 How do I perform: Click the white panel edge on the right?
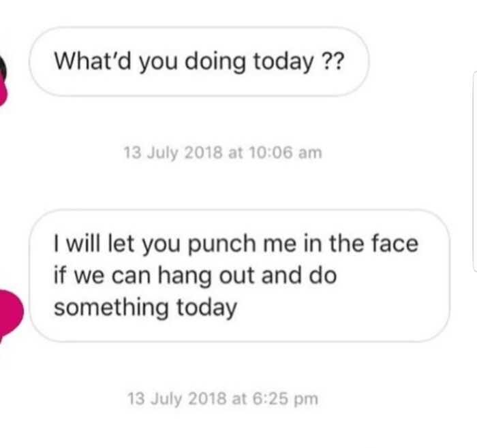474,170
